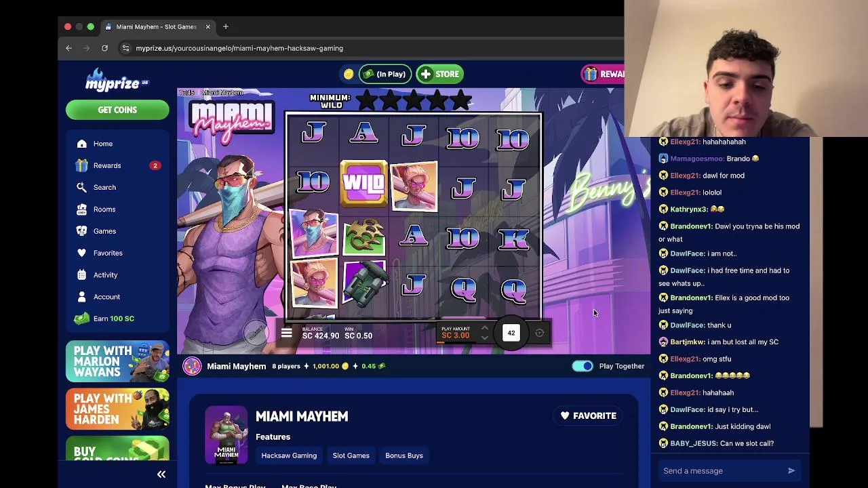Click Mamagoesmoo chat username
Viewport: 868px width, 488px height.
(696, 159)
